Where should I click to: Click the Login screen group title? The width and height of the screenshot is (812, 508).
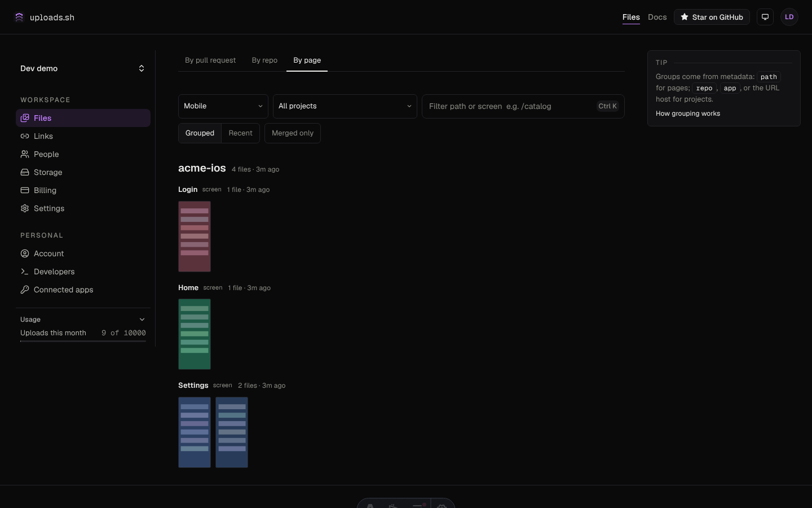coord(188,190)
